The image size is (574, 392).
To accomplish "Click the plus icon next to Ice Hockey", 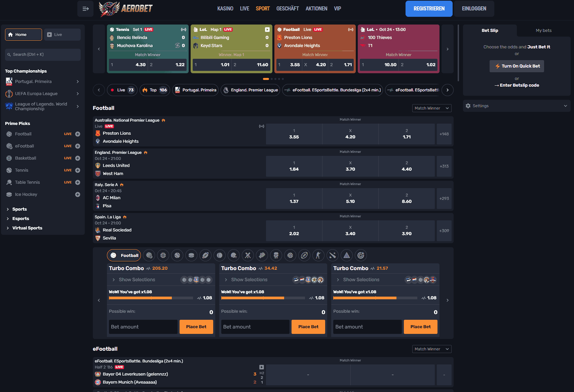I will click(x=78, y=194).
